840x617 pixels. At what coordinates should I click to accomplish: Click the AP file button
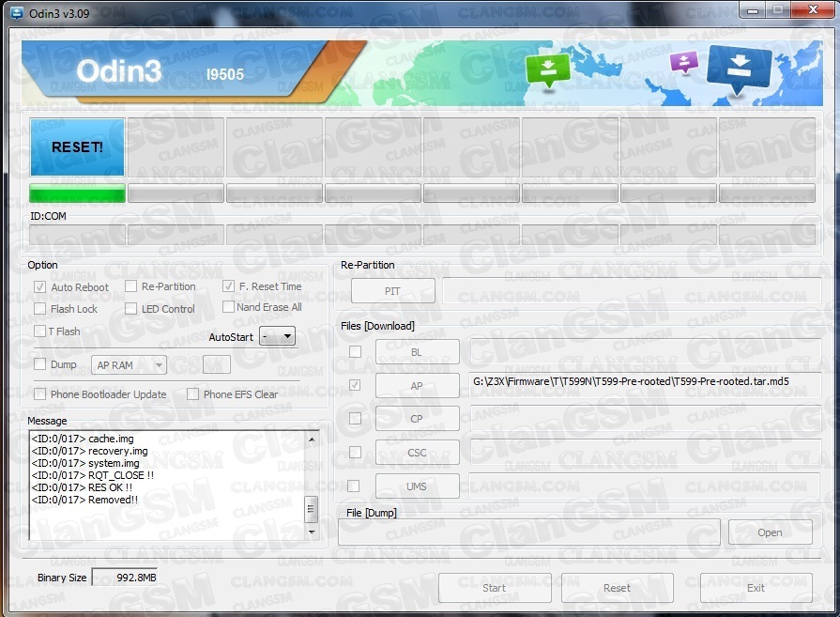(x=417, y=386)
